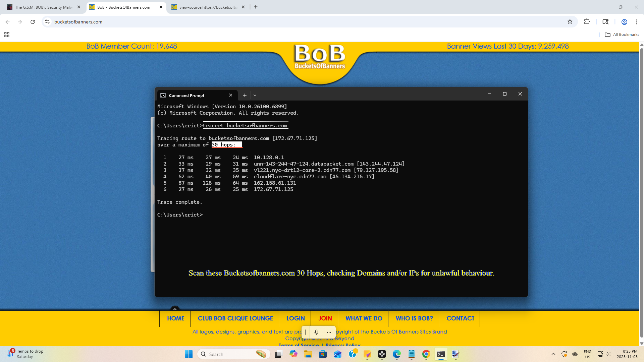Reload the bucketsofbanners.com page
Viewport: 644px width, 362px height.
coord(33,22)
